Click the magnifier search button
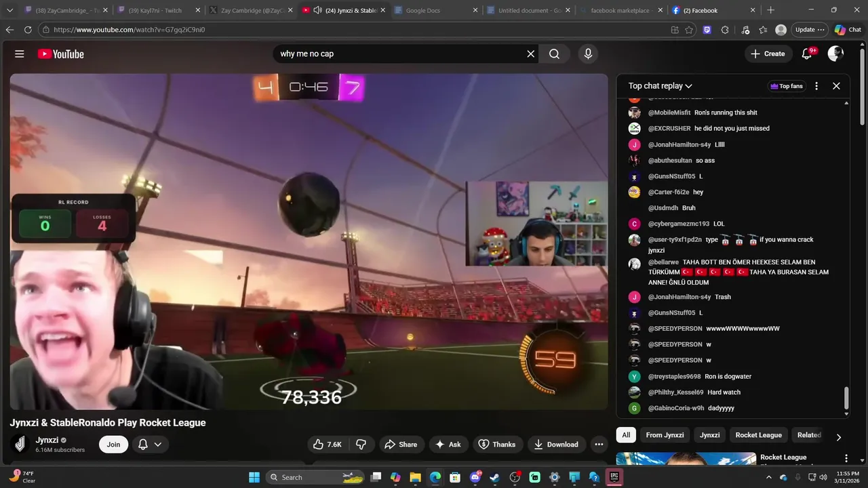 click(554, 54)
